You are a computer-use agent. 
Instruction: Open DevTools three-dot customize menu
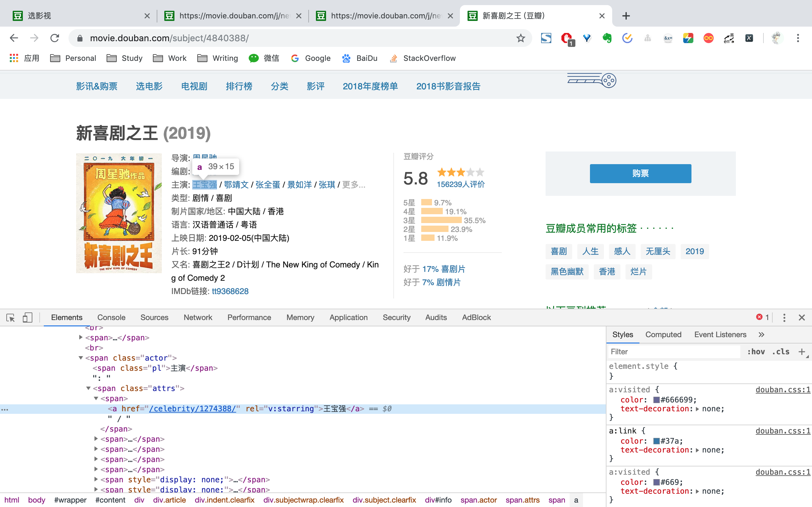784,317
